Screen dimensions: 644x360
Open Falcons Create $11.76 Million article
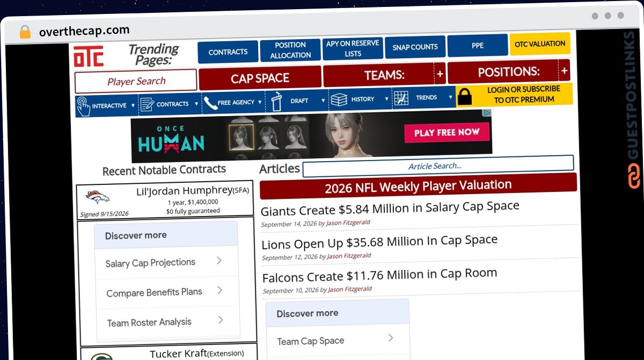(379, 276)
